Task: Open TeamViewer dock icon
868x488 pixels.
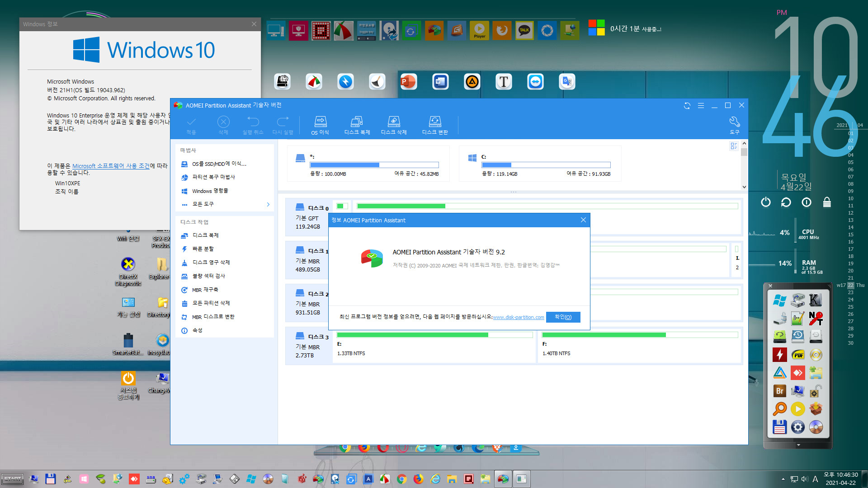Action: click(535, 82)
